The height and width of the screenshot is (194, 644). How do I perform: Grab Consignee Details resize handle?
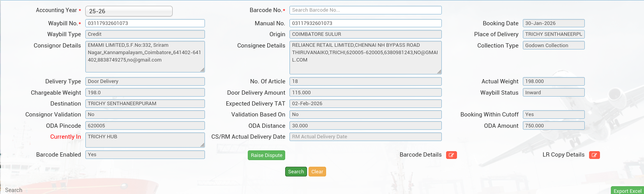click(439, 72)
